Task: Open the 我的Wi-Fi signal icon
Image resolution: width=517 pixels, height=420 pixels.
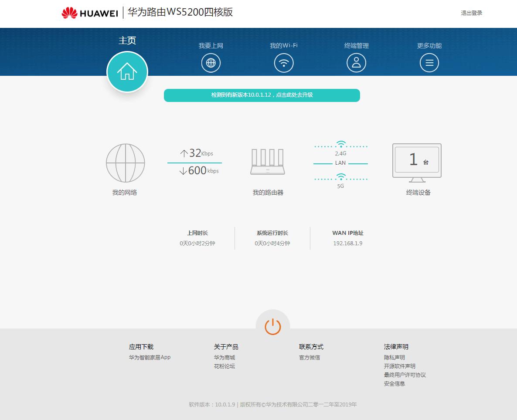Action: (x=284, y=62)
